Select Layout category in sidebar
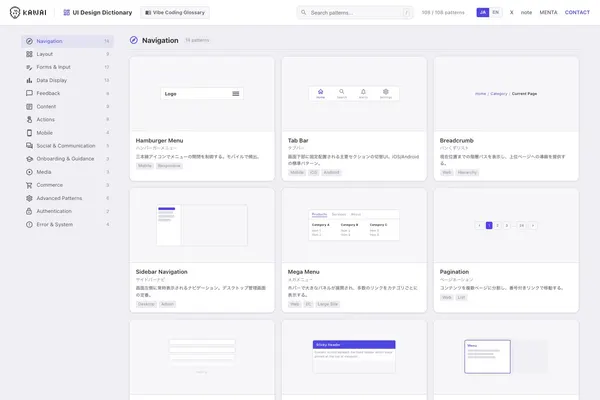 [x=67, y=54]
